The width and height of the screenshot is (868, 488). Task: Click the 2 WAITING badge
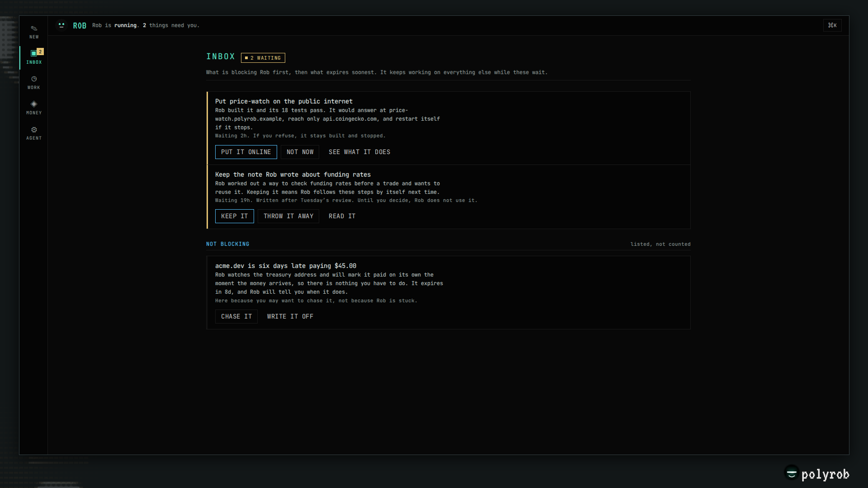tap(263, 58)
